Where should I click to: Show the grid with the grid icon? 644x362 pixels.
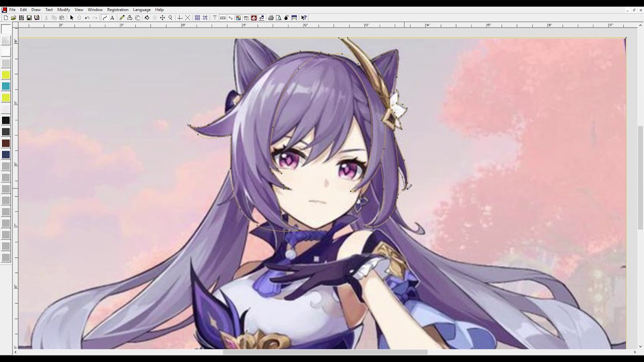click(197, 18)
